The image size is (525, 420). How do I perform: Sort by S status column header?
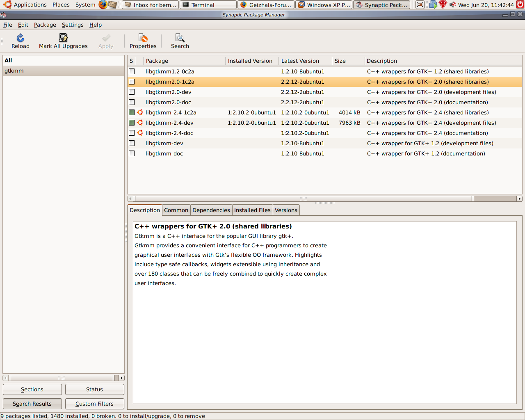point(131,61)
